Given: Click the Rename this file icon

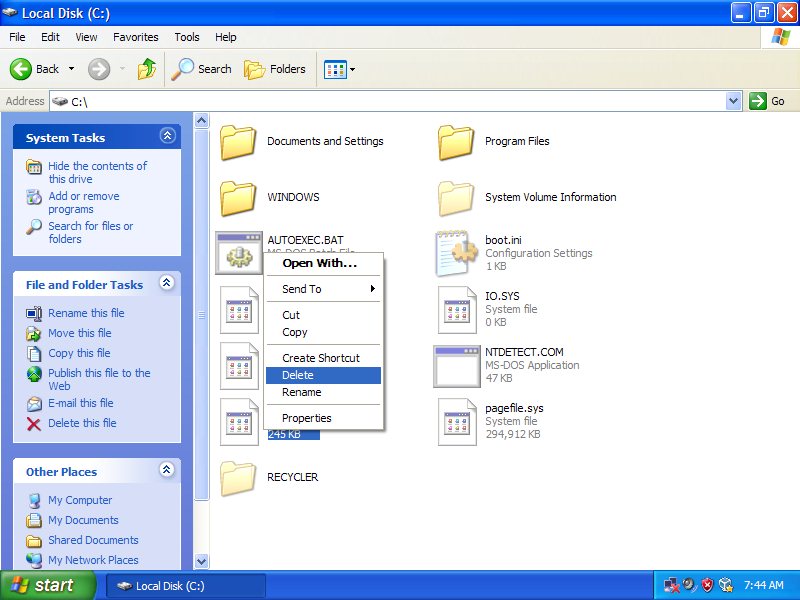Looking at the screenshot, I should click(34, 313).
